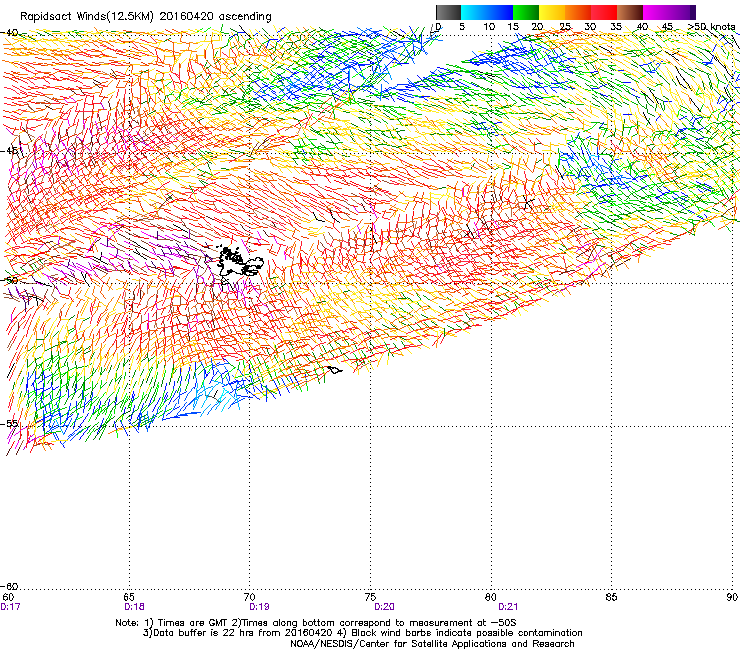This screenshot has height=650, width=740.
Task: Click the gray 0-5 knots legend swatch
Action: 448,12
